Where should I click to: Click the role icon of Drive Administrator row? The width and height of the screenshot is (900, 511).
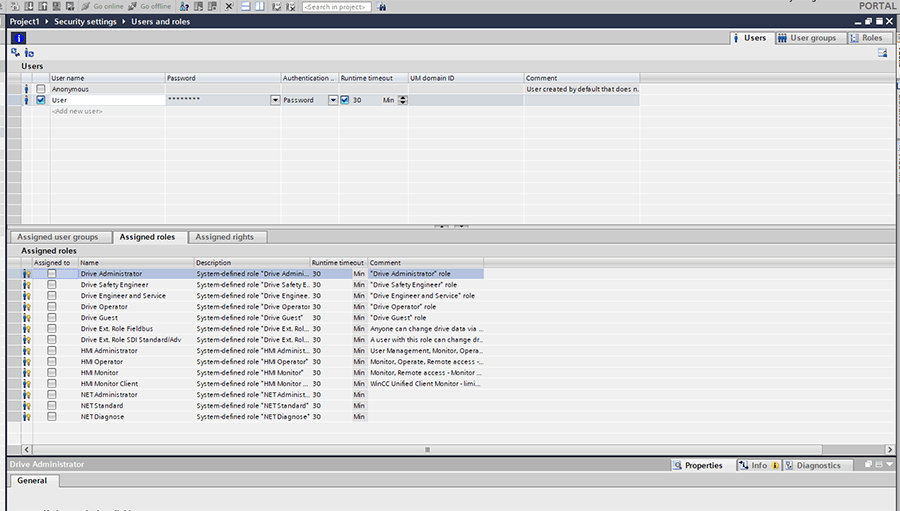(26, 274)
